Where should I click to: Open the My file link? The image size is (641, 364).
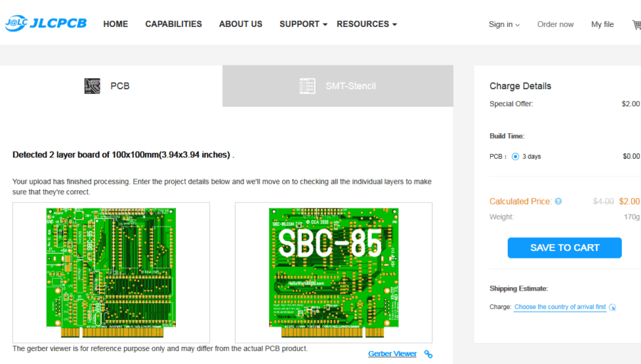[602, 24]
